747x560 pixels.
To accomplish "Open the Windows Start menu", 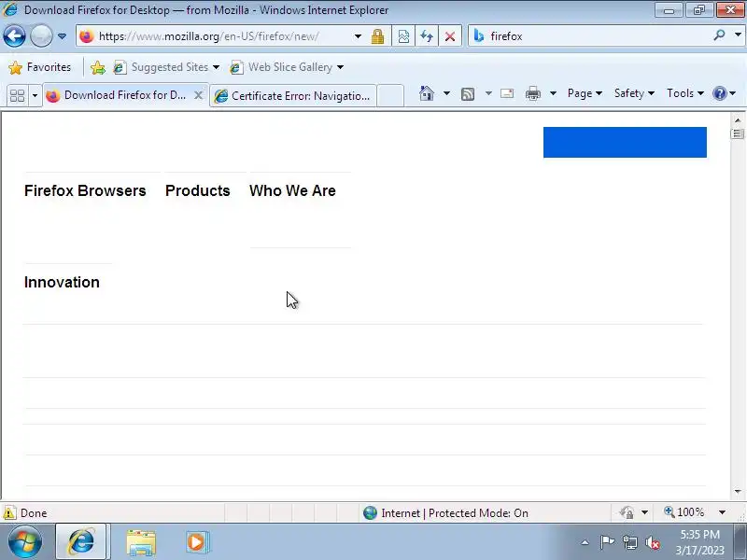I will coord(25,541).
